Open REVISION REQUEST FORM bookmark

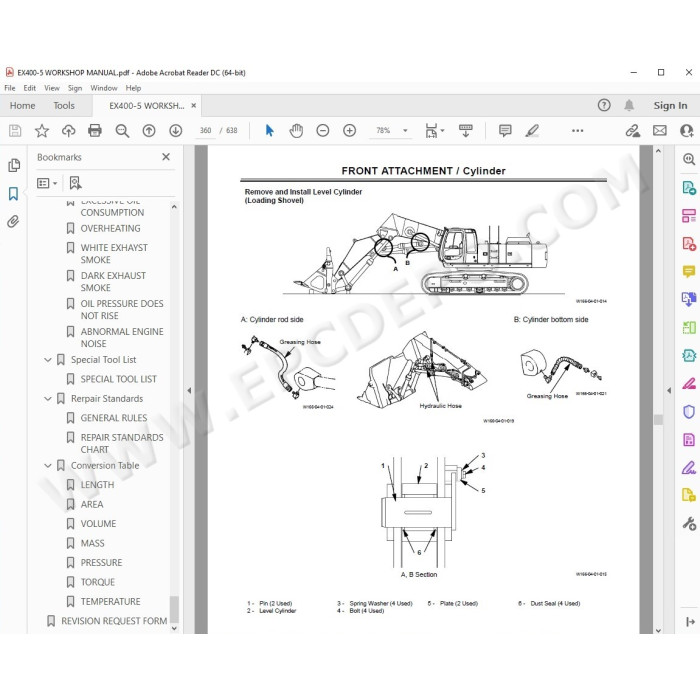point(114,621)
